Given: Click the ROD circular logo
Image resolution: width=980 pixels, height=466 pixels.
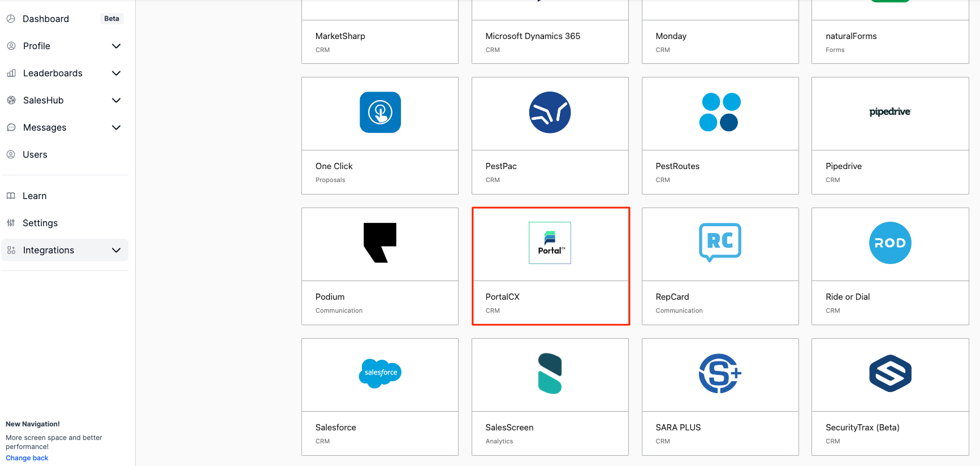Looking at the screenshot, I should pos(890,243).
